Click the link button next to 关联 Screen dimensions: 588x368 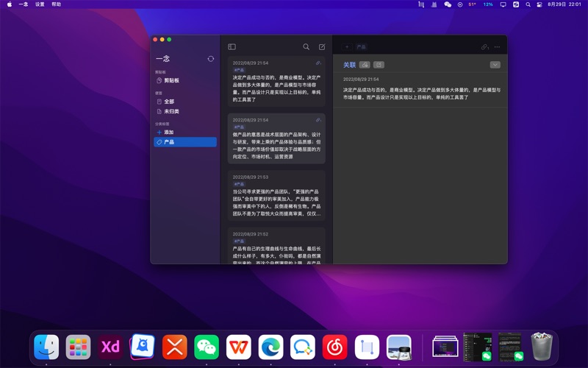365,65
